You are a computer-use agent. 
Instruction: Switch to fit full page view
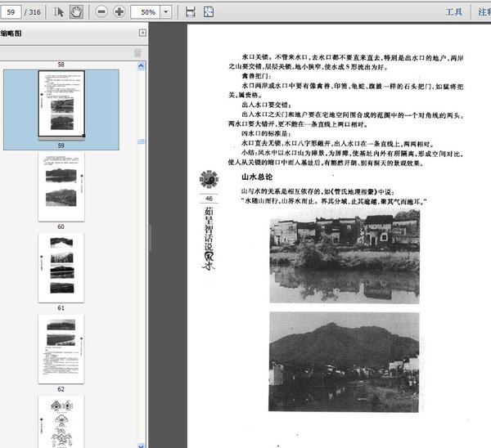(x=209, y=12)
